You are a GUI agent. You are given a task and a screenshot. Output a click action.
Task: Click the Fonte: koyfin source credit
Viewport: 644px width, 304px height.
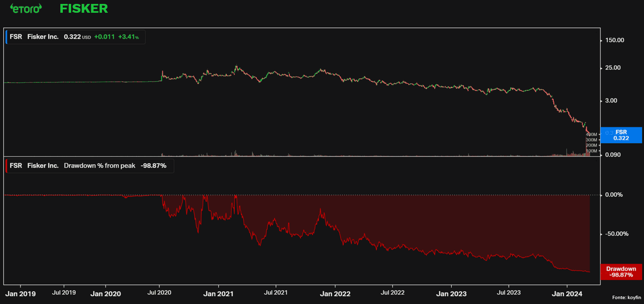[x=627, y=297]
